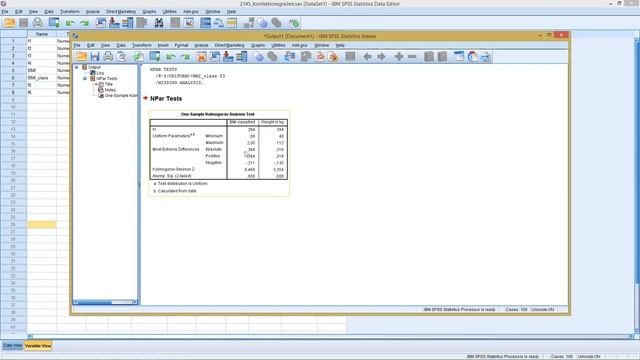The image size is (640, 360).
Task: Collapse the Output root node in outline
Action: 76,67
